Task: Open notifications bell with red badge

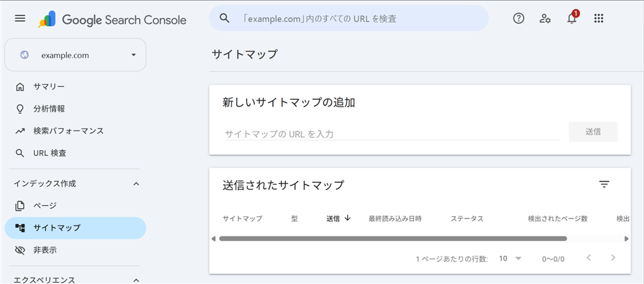Action: coord(572,17)
